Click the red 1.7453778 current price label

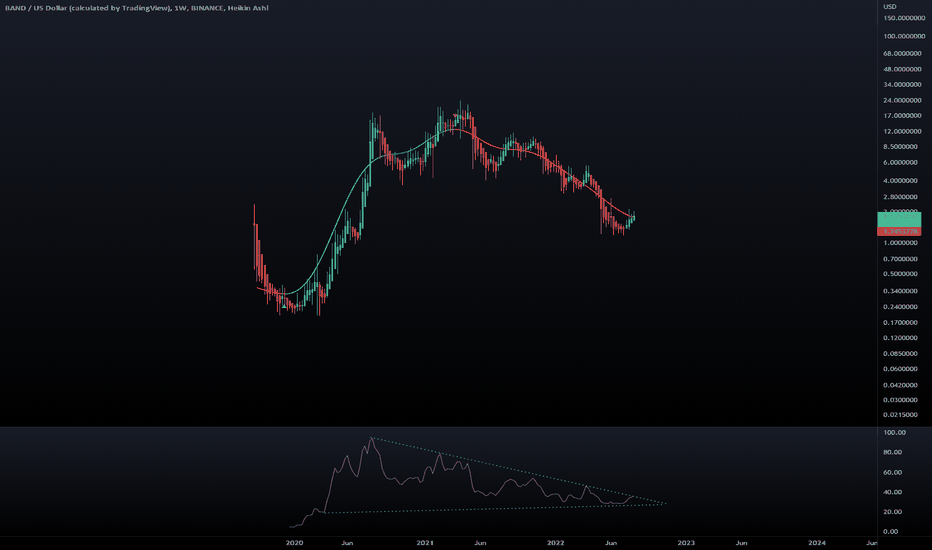[x=899, y=231]
